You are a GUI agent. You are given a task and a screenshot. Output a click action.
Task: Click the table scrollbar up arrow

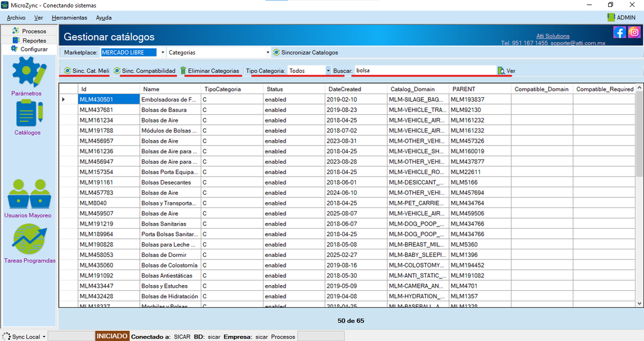tap(640, 88)
